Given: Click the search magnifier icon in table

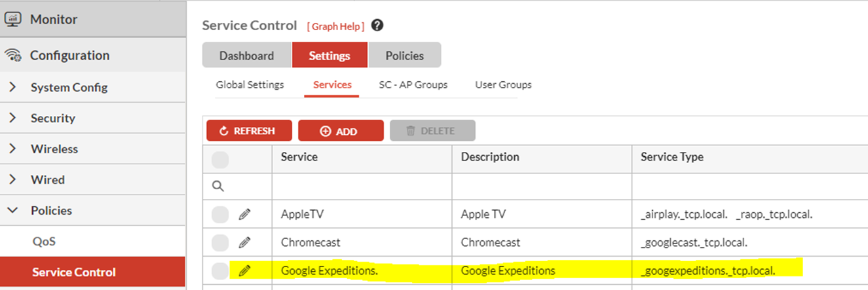Looking at the screenshot, I should point(218,186).
